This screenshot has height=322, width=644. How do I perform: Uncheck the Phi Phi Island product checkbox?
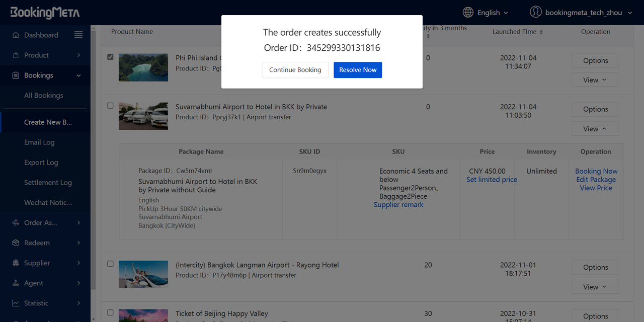point(111,57)
